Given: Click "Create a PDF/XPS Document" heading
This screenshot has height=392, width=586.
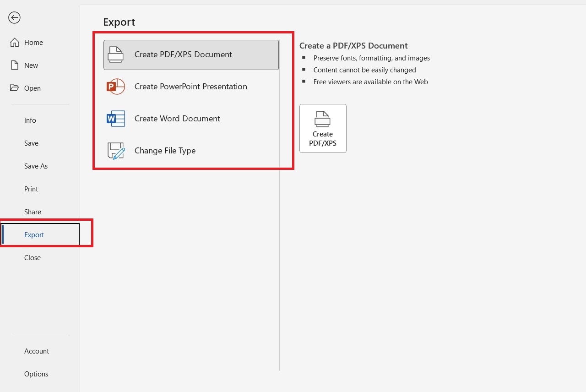Looking at the screenshot, I should pyautogui.click(x=353, y=46).
